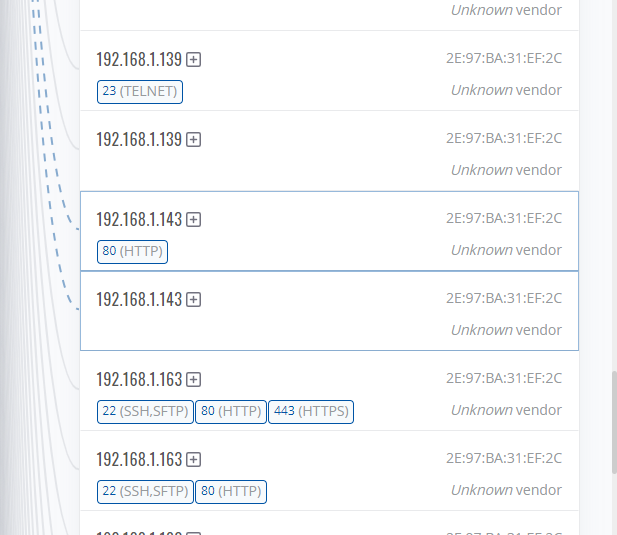Click MAC address in TELNET device row
The height and width of the screenshot is (535, 617).
point(504,58)
